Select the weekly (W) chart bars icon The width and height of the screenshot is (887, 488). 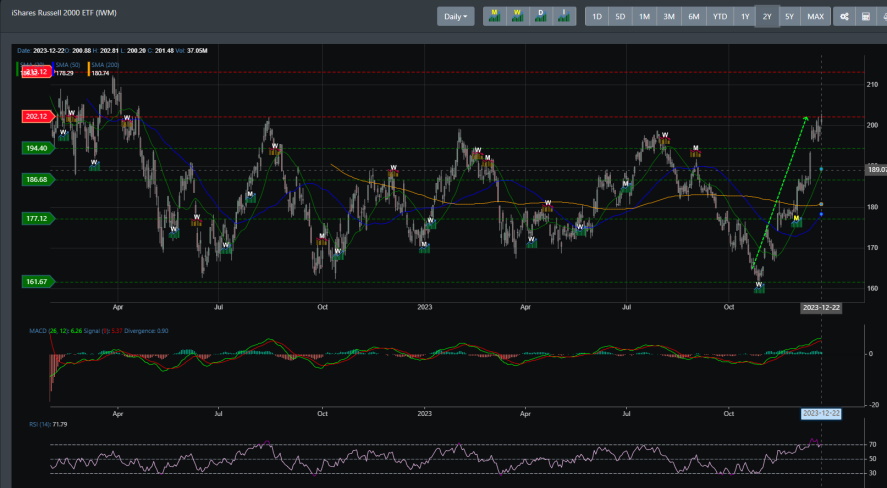pyautogui.click(x=517, y=16)
